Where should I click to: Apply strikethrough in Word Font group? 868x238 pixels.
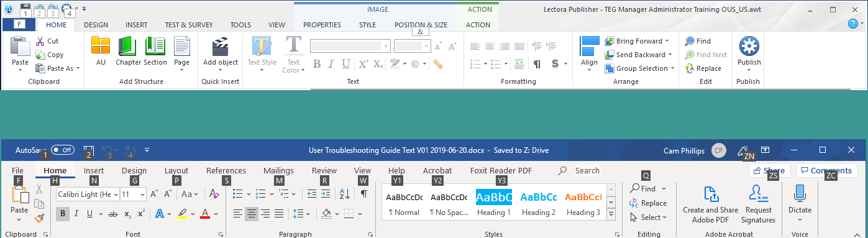pos(112,214)
